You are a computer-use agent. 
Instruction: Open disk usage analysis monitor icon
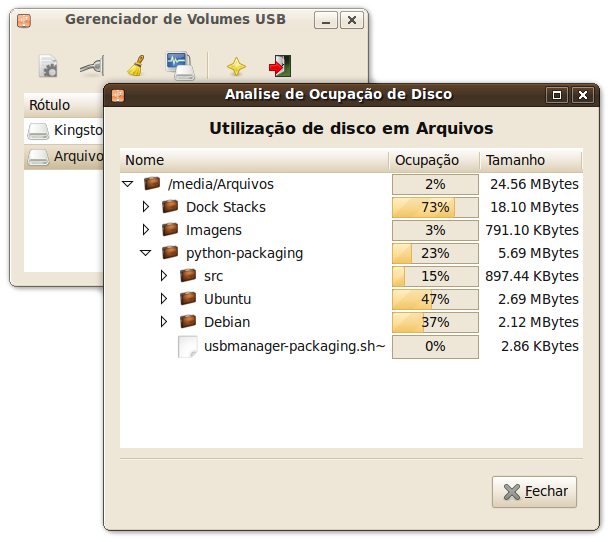tap(180, 66)
